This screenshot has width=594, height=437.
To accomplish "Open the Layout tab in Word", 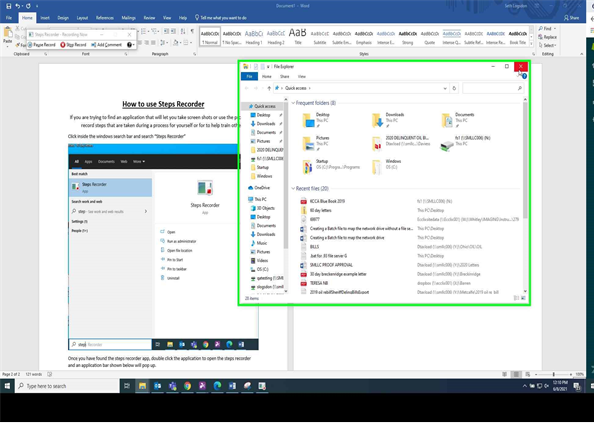I will coord(82,18).
